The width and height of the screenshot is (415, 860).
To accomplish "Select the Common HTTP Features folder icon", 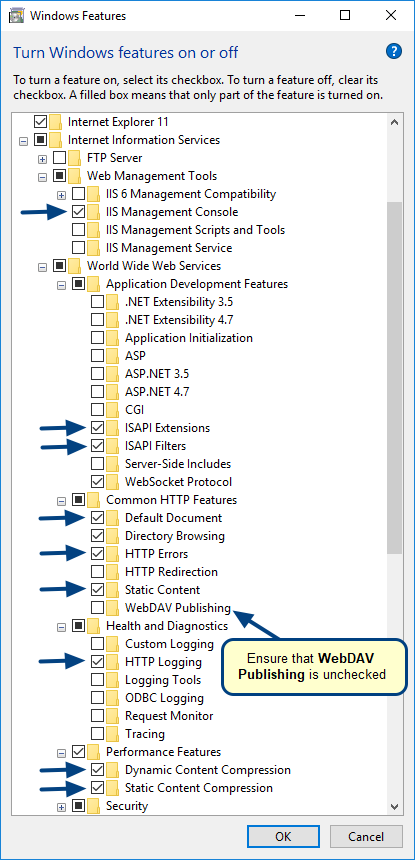I will (x=93, y=500).
